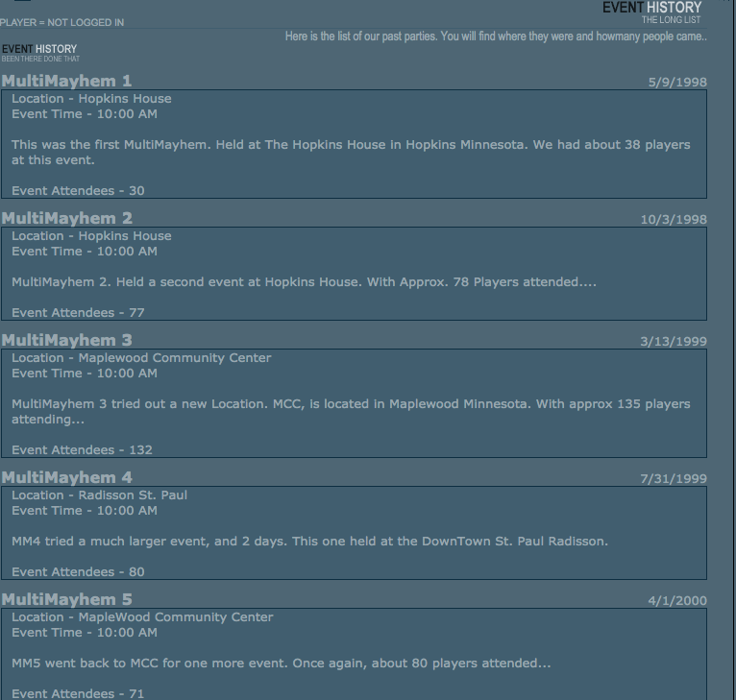Select the 4/1/2000 event date
This screenshot has width=736, height=700.
pyautogui.click(x=677, y=600)
